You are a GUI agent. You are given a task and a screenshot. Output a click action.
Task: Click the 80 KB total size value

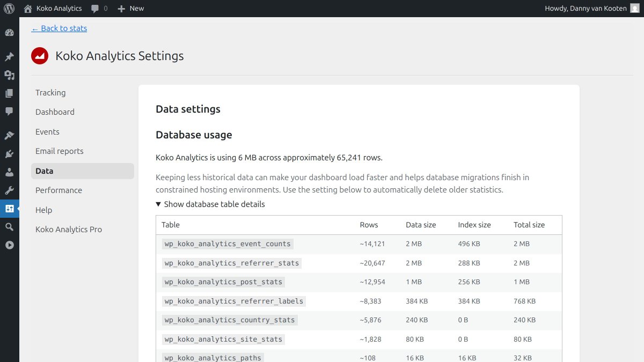(522, 339)
